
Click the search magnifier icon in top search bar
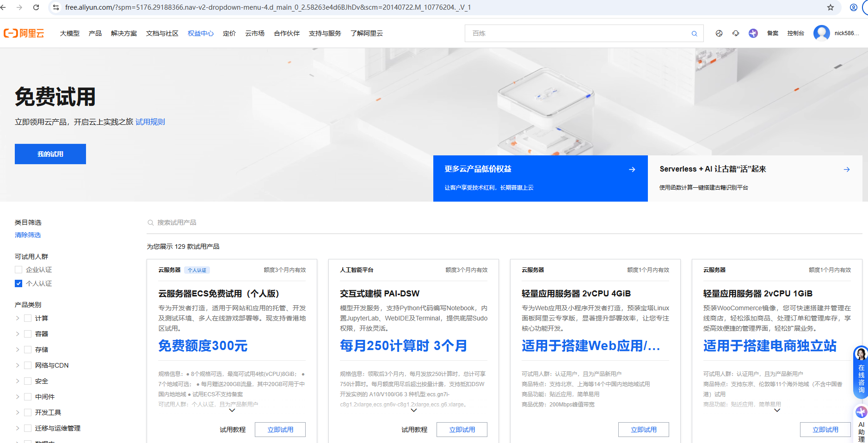tap(694, 34)
